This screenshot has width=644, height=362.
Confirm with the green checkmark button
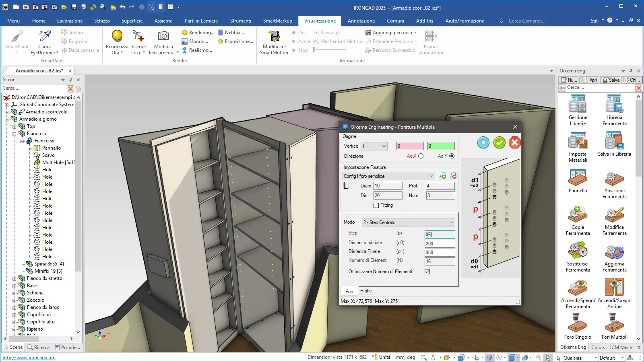499,142
